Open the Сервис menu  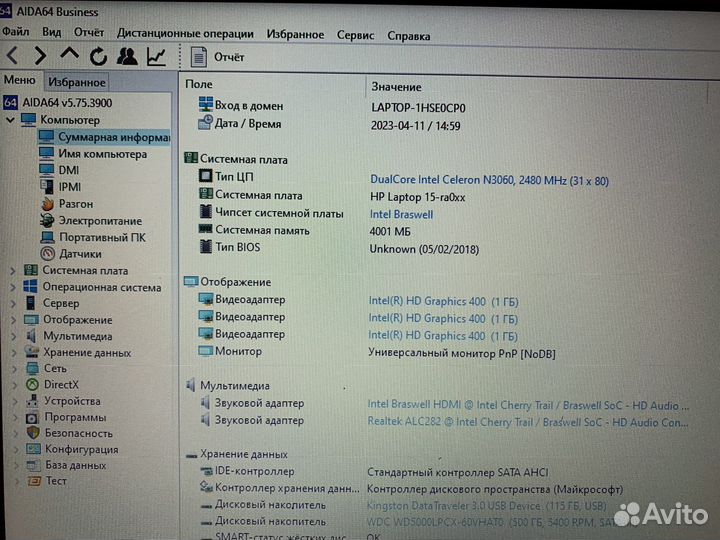tap(355, 35)
